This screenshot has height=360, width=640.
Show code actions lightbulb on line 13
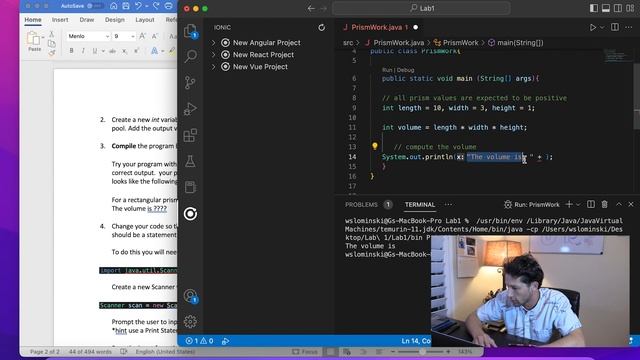(x=375, y=146)
